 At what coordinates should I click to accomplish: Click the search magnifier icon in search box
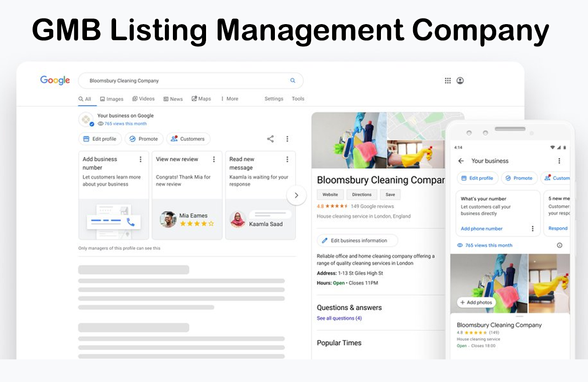(292, 80)
